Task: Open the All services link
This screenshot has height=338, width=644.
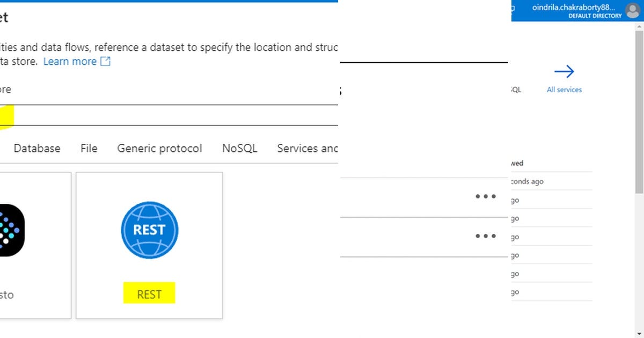Action: point(564,90)
